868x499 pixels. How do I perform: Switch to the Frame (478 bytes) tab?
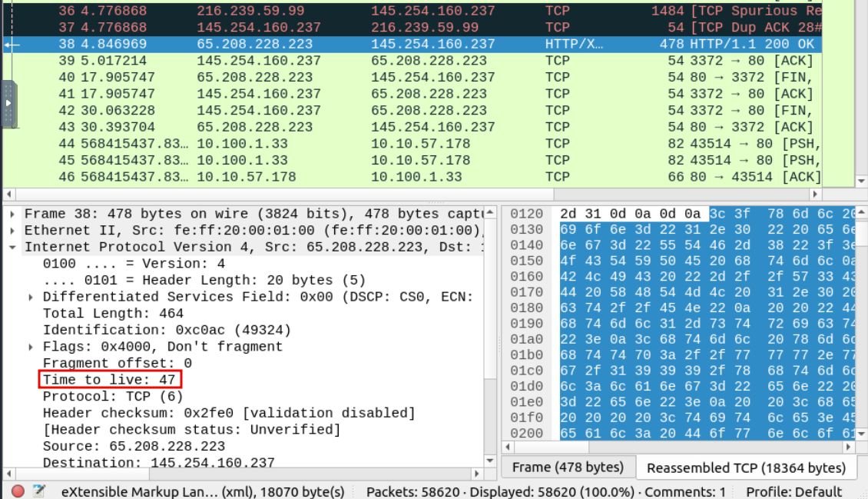(568, 467)
